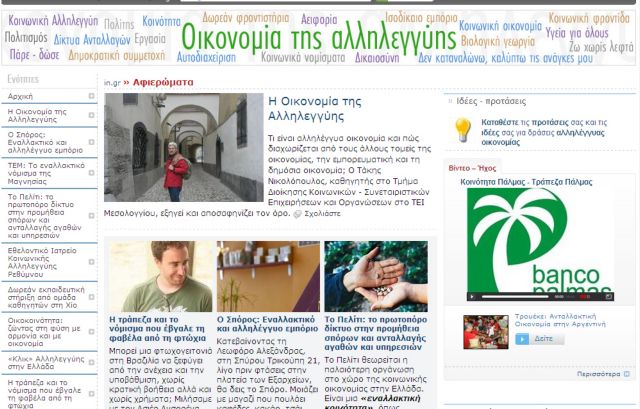Click the icon on Ο Σπόρος sidebar row
This screenshot has width=640, height=409.
(91, 142)
